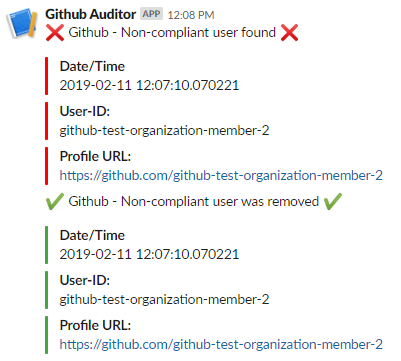Click the 'Non-compliant user was removed' message text
The height and width of the screenshot is (361, 401).
tap(194, 202)
